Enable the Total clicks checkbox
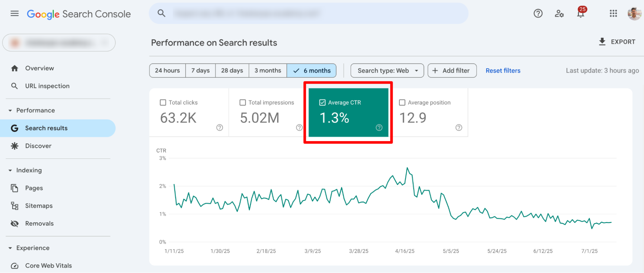This screenshot has width=644, height=273. (163, 103)
